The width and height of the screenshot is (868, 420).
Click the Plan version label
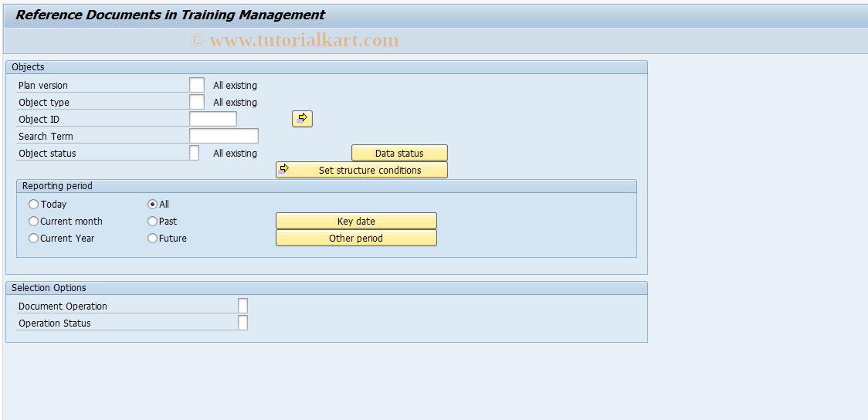43,86
